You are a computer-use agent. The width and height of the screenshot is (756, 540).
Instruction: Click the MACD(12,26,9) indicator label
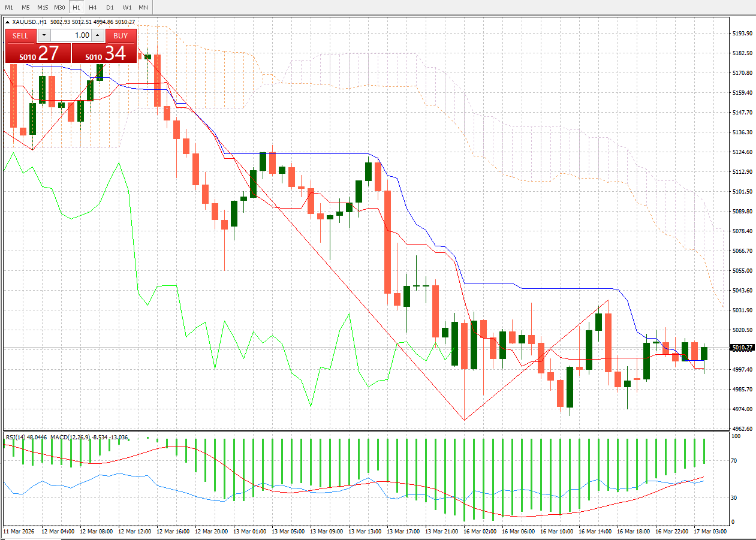[x=68, y=436]
